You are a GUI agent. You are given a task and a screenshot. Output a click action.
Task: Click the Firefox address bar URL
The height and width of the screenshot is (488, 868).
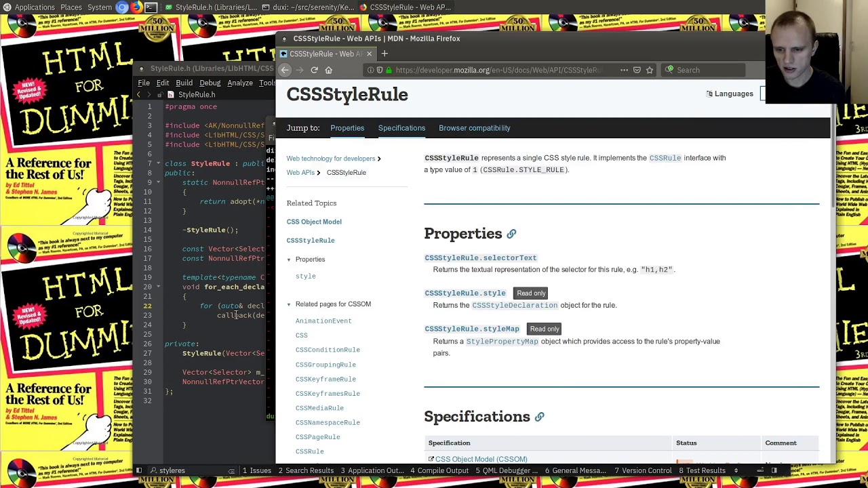click(x=498, y=70)
